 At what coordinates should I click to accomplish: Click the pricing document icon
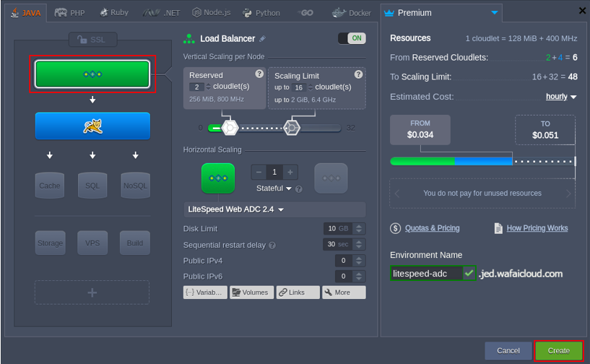(x=498, y=228)
